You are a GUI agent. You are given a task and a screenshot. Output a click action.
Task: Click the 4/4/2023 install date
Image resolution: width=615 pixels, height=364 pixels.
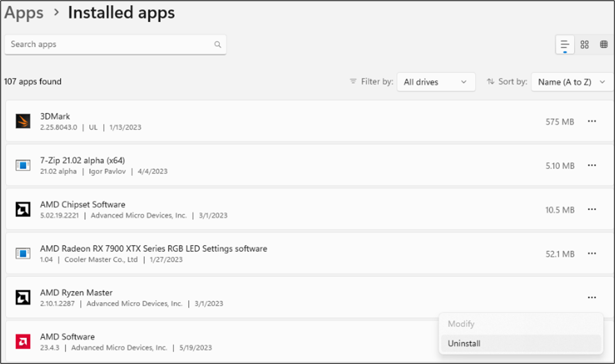pyautogui.click(x=153, y=171)
